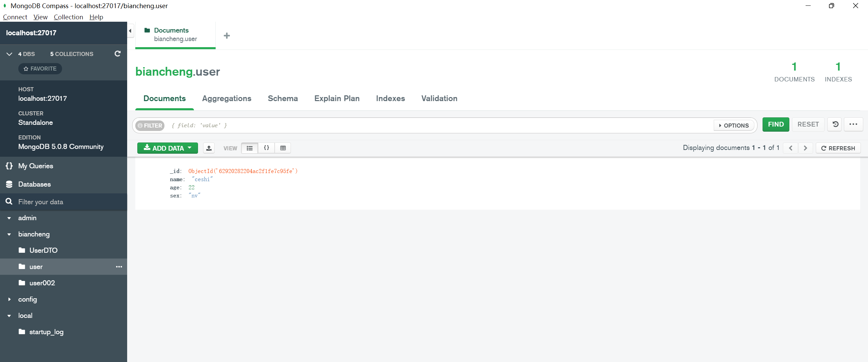Switch to list view
Screen dimensions: 868x362
pos(250,148)
